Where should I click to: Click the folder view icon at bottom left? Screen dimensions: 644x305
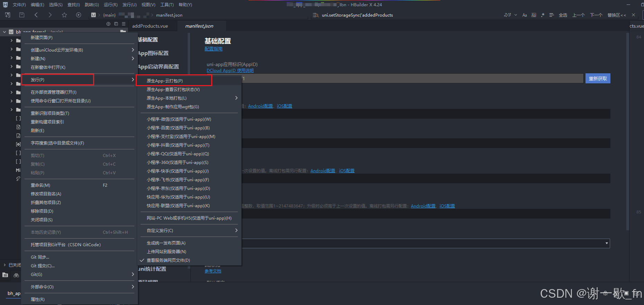pos(5,275)
